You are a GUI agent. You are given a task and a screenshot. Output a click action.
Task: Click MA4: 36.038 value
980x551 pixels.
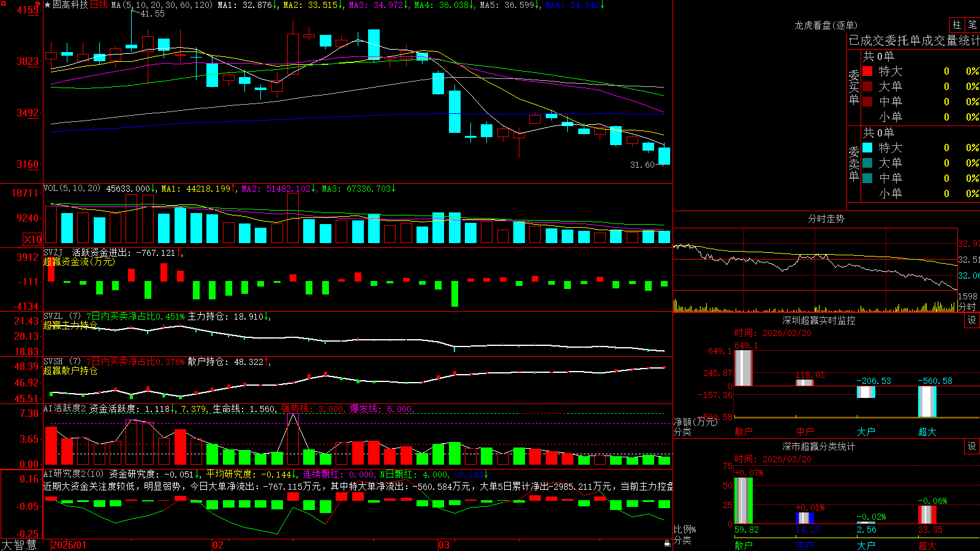[x=441, y=5]
